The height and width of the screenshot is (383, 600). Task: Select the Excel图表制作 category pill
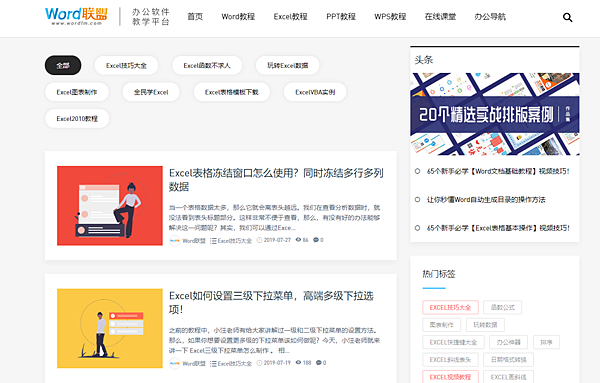(x=77, y=92)
